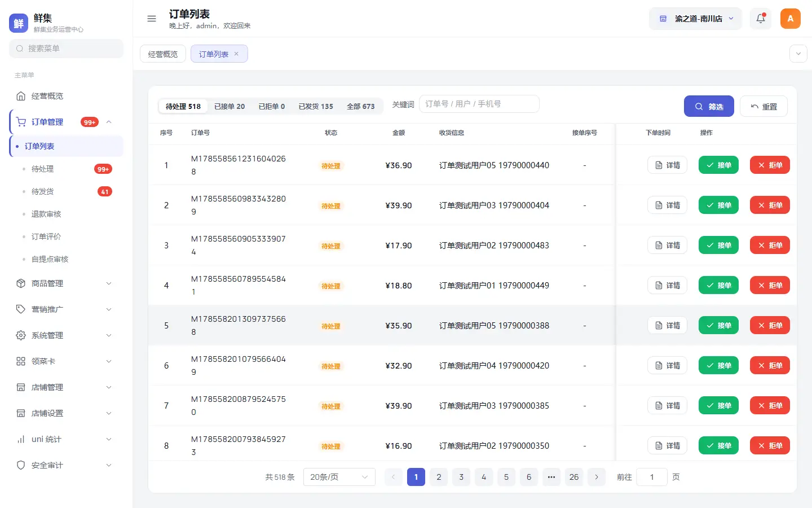Click the 重置 reset button
This screenshot has width=812, height=508.
click(764, 106)
